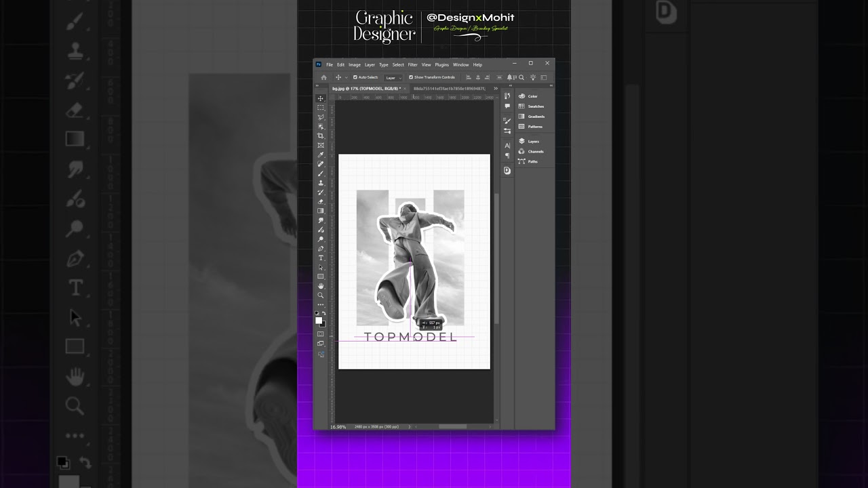
Task: Open the File menu
Action: [330, 65]
